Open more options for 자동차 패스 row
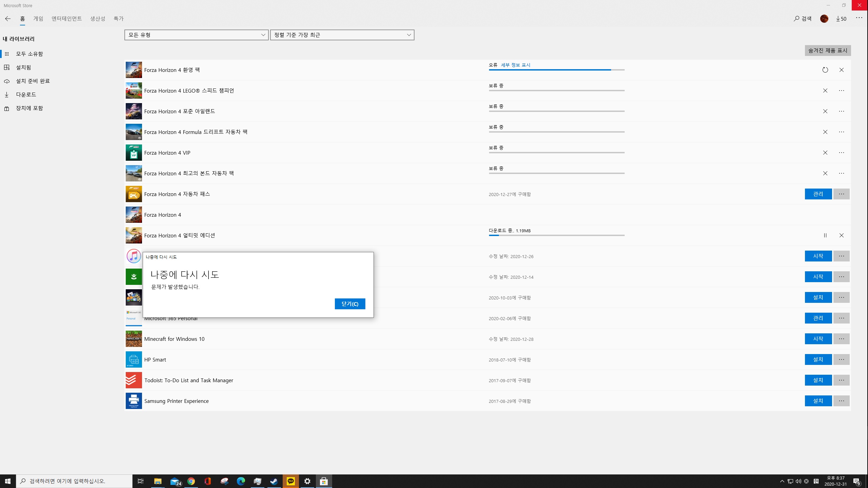868x488 pixels. [x=841, y=194]
